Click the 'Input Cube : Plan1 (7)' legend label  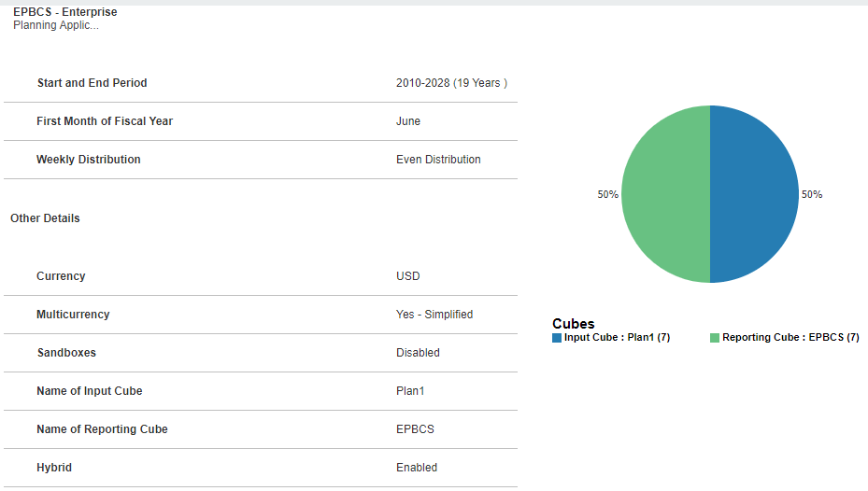(617, 338)
